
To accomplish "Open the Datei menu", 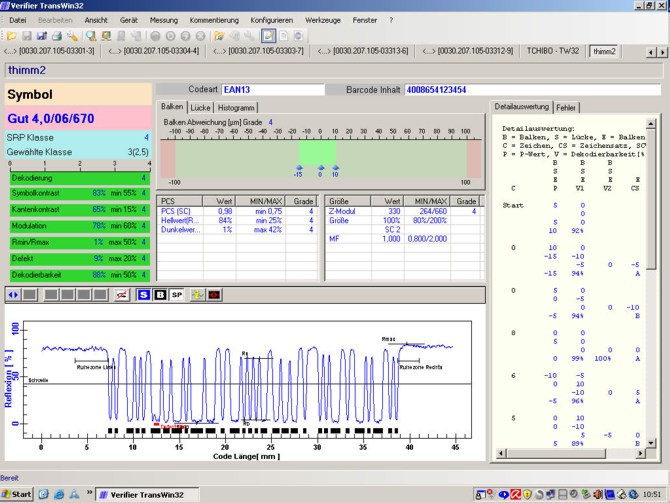I will tap(18, 20).
